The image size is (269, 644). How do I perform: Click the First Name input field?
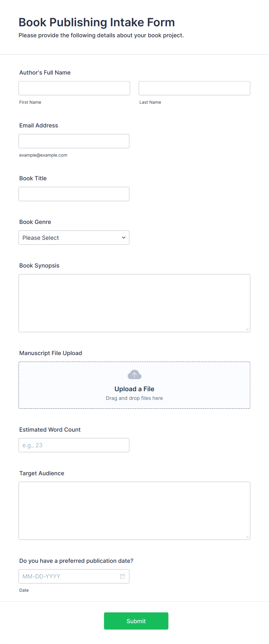click(74, 88)
